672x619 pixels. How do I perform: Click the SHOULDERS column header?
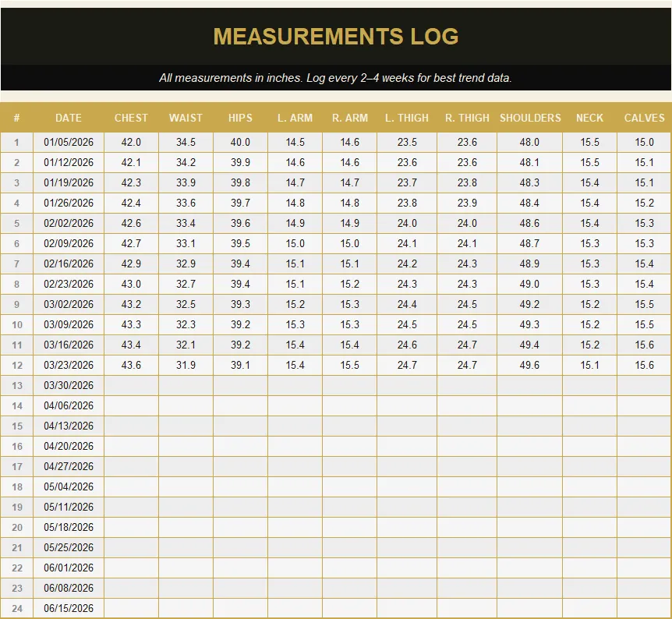click(x=530, y=118)
